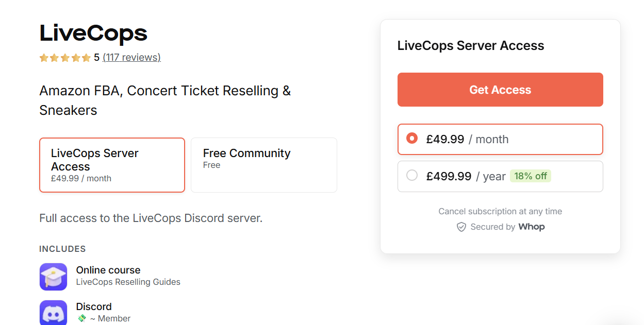Click the Discord logo icon
This screenshot has height=325, width=644.
click(x=53, y=312)
